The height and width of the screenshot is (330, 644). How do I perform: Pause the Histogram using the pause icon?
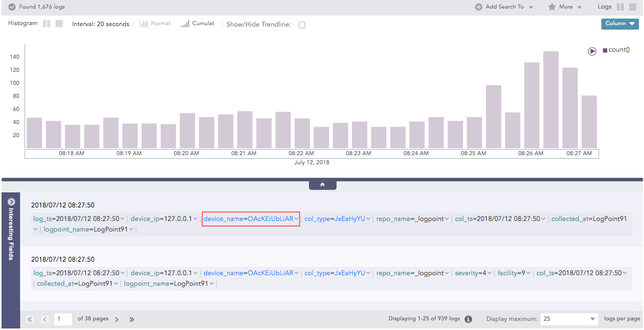[x=47, y=24]
